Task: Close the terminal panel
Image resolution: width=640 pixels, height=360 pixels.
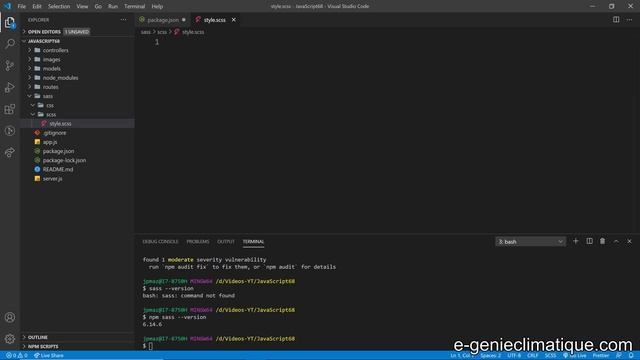Action: (629, 241)
